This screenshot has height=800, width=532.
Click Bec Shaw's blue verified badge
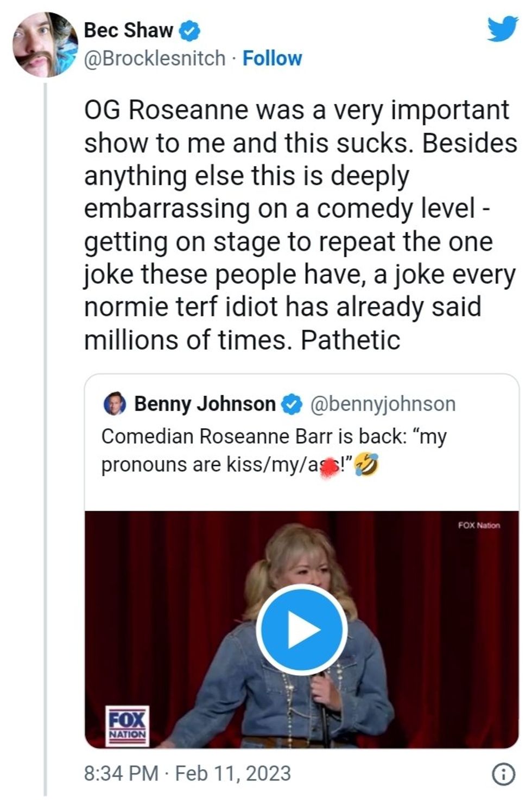[x=189, y=30]
